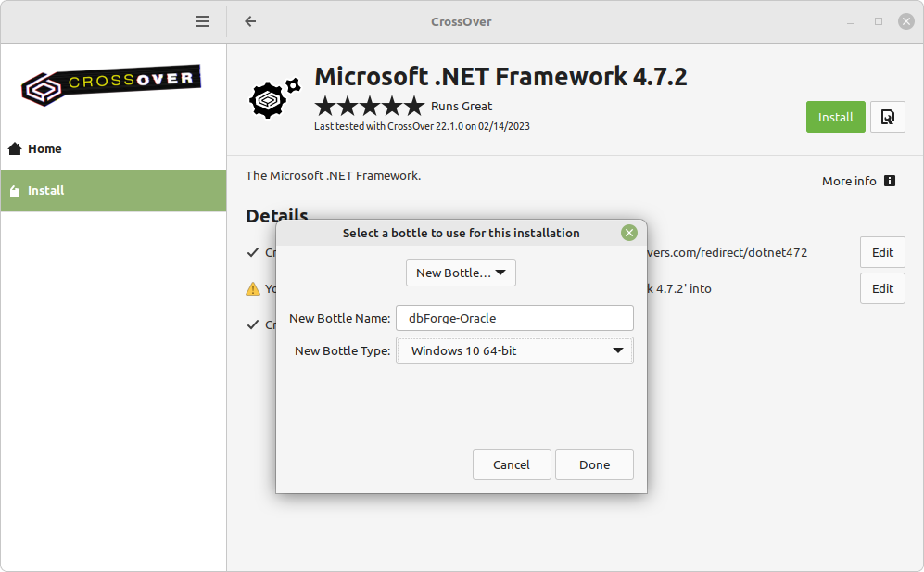The width and height of the screenshot is (924, 572).
Task: Open the installer log document icon button
Action: coord(888,117)
